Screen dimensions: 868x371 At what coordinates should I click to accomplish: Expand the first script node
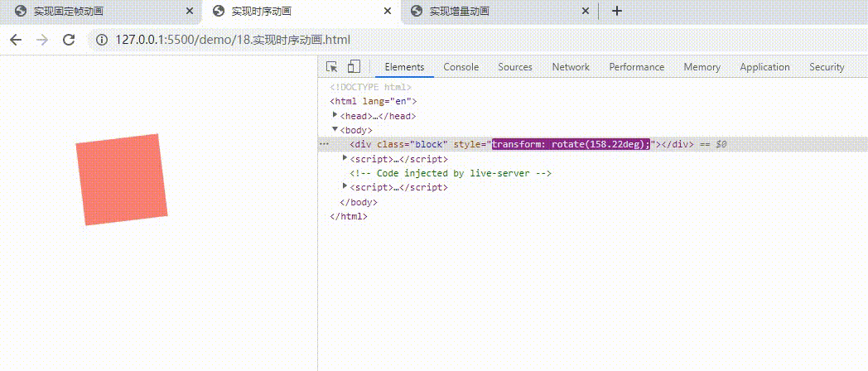(x=345, y=158)
